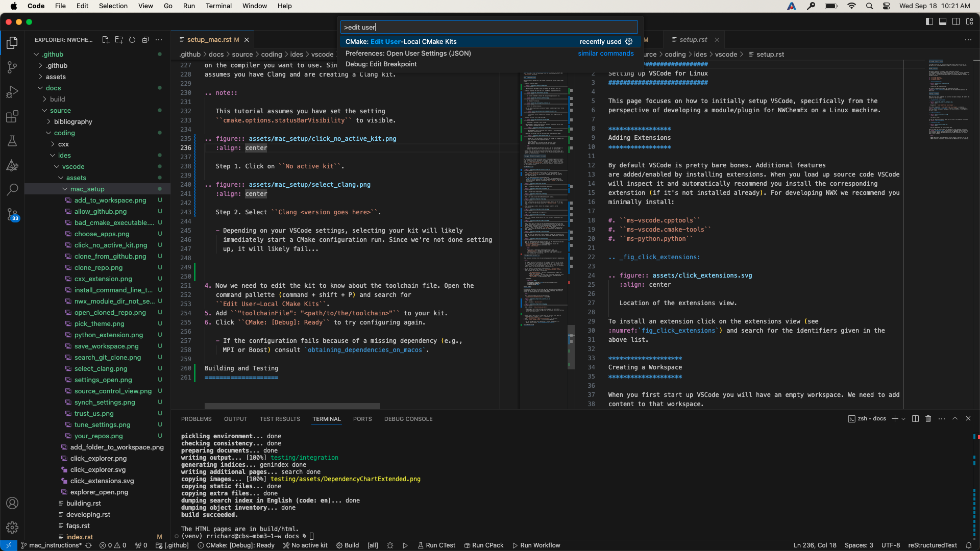Run CMake: Edit User-Local CMake Kits command
Viewport: 980px width, 551px height.
coord(489,41)
